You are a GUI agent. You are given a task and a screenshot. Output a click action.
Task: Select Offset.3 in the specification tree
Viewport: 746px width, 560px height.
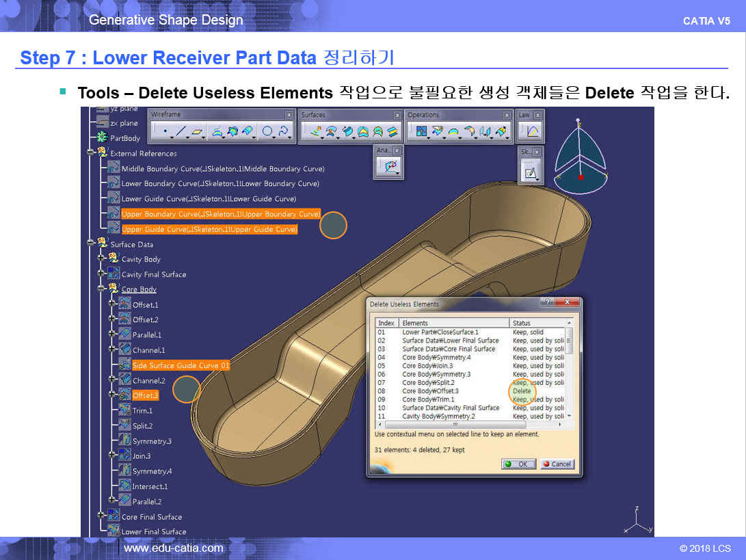pos(145,395)
